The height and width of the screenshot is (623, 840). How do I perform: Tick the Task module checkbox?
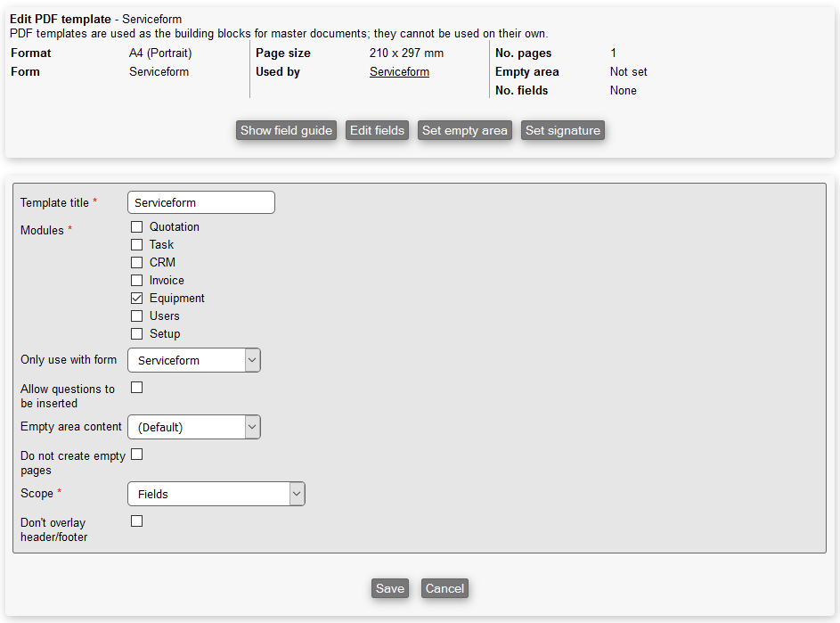137,244
